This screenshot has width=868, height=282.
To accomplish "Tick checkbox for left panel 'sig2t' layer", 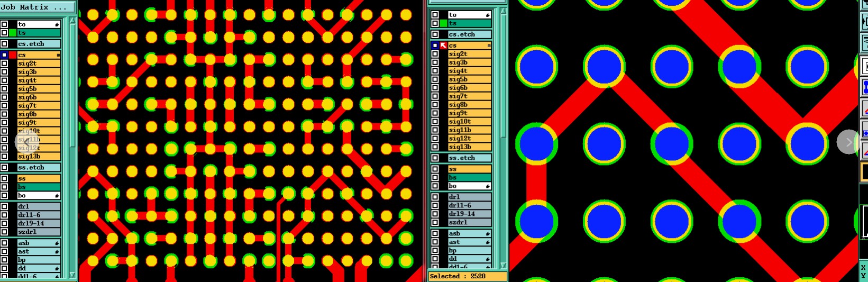I will [4, 63].
